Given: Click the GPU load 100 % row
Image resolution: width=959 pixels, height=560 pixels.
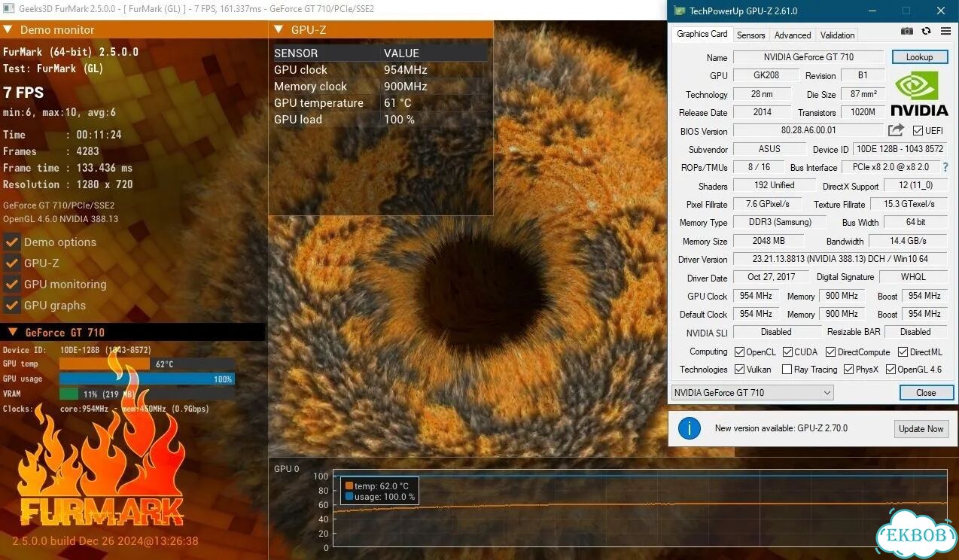Looking at the screenshot, I should pos(380,120).
